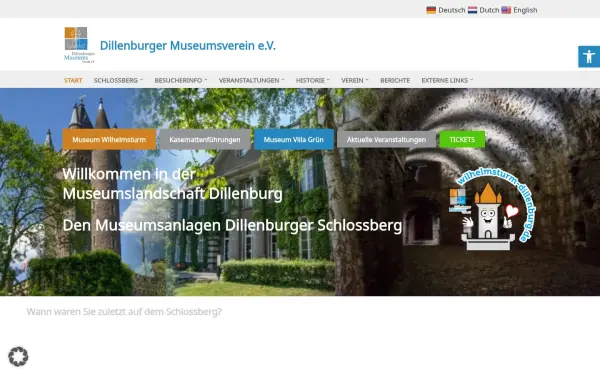Click the German flag icon
The image size is (600, 375).
(x=431, y=10)
